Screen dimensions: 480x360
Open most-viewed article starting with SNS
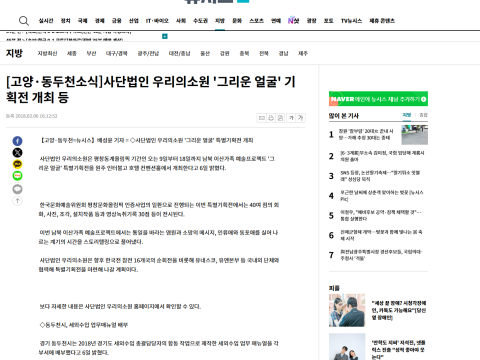[x=380, y=176]
